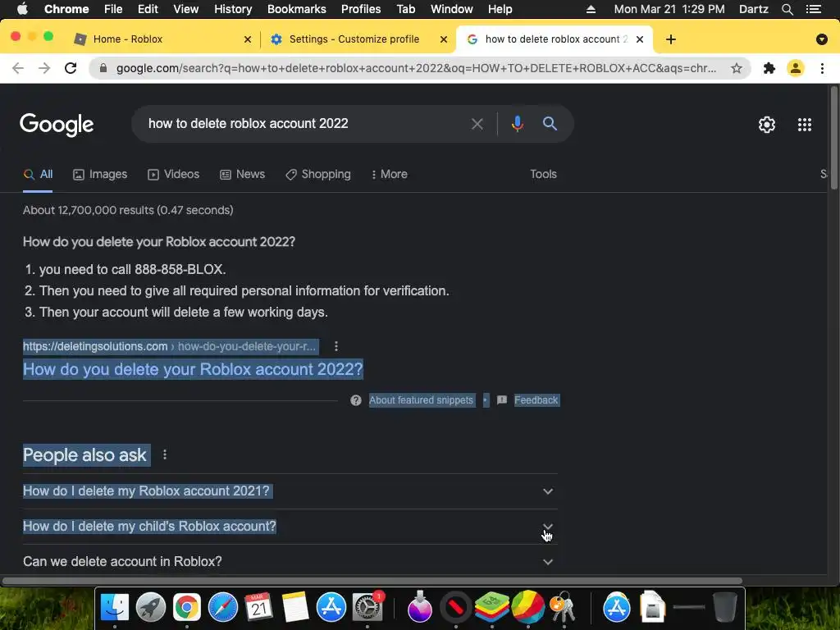Open the deletingsolutions.com URL link

(x=169, y=346)
